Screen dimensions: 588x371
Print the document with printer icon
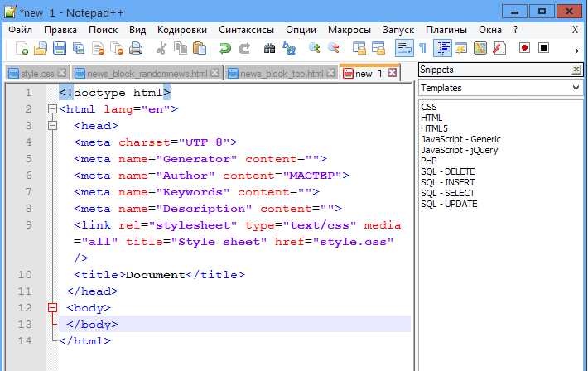(x=136, y=48)
